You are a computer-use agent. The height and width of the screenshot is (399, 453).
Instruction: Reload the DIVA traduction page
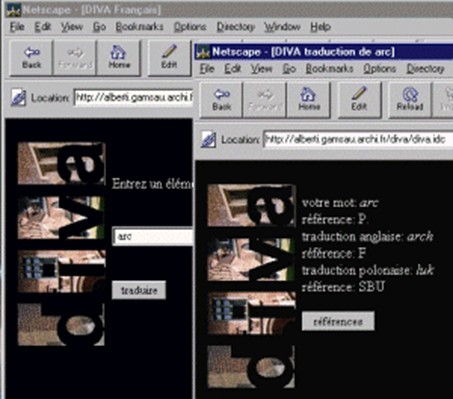tap(410, 100)
